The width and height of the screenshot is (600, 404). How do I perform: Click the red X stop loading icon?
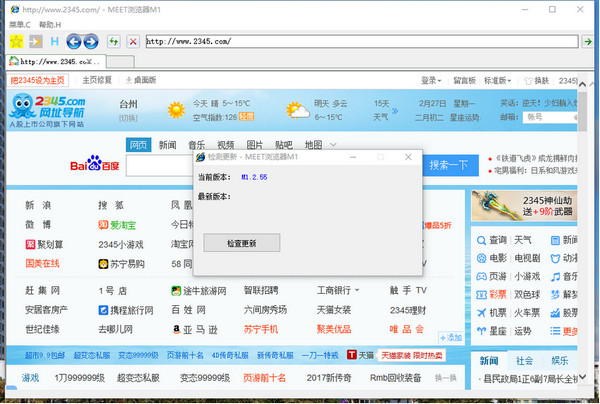pyautogui.click(x=131, y=42)
